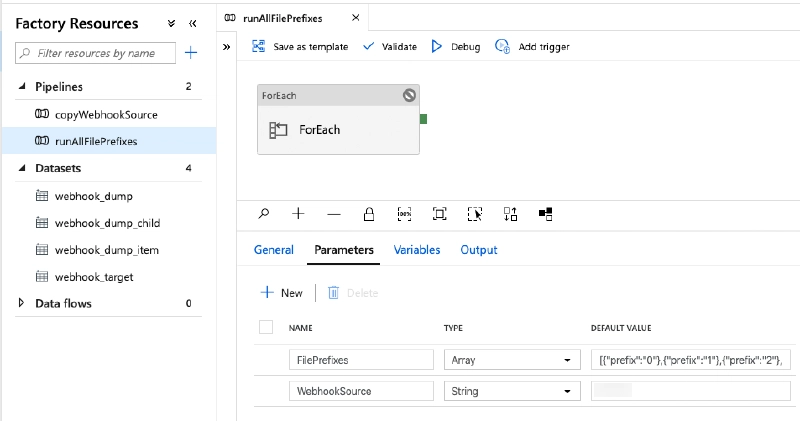The image size is (800, 421).
Task: Open the Output tab
Action: [x=479, y=250]
